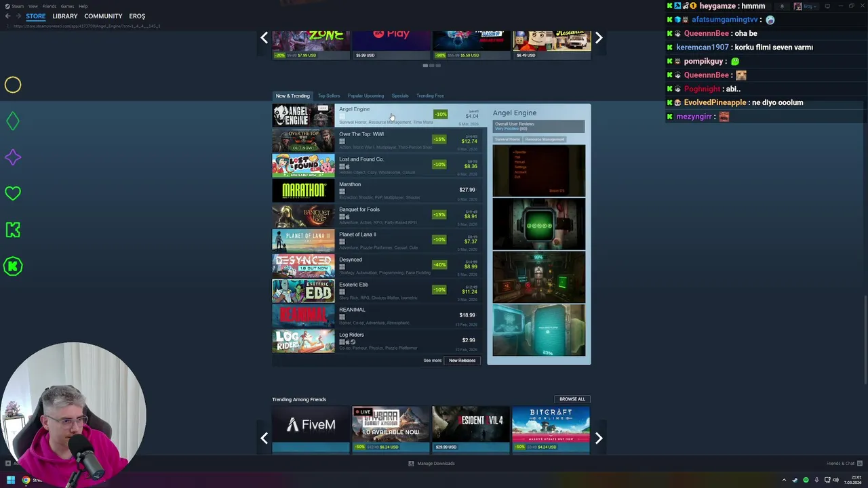Open the EROŞ profile section
868x488 pixels.
(137, 16)
